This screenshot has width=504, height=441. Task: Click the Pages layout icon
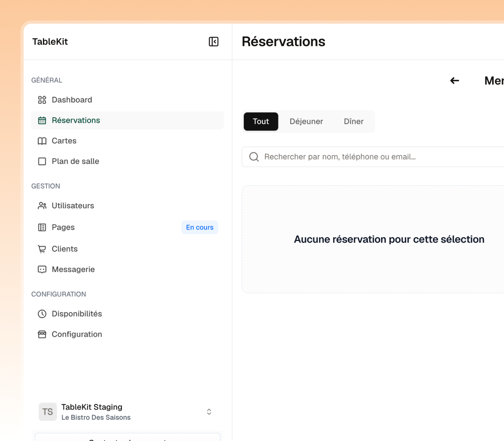(x=42, y=227)
